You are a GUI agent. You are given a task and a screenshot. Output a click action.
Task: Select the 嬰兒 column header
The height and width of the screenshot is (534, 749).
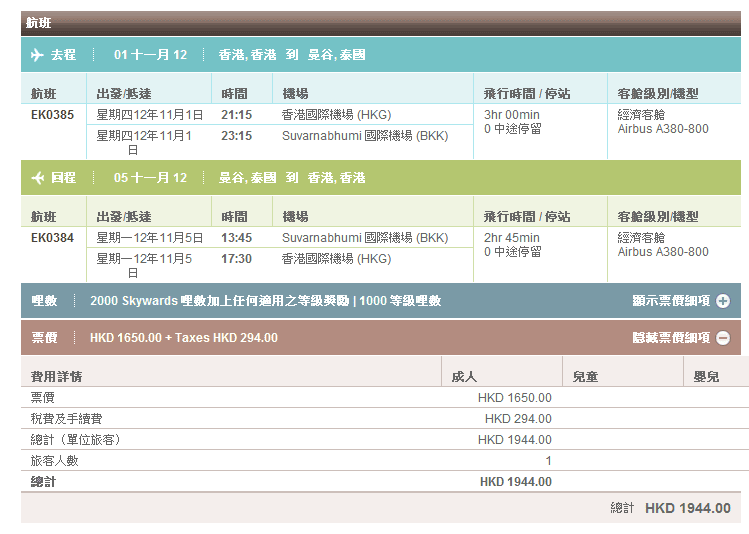click(706, 377)
